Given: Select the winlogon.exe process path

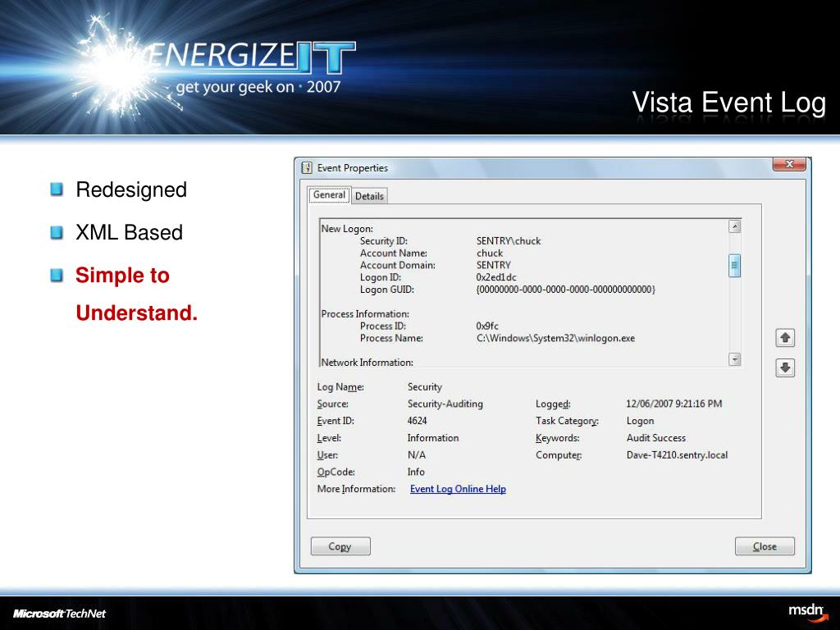Looking at the screenshot, I should (555, 338).
